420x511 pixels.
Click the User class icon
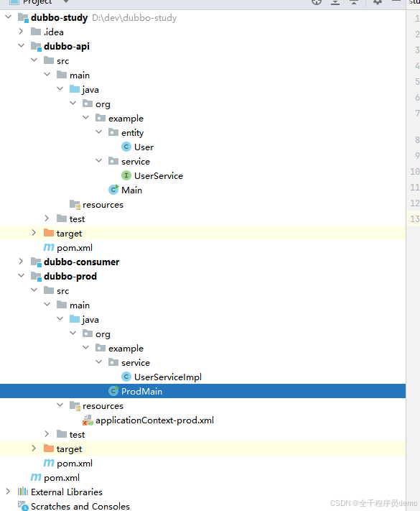[x=126, y=147]
